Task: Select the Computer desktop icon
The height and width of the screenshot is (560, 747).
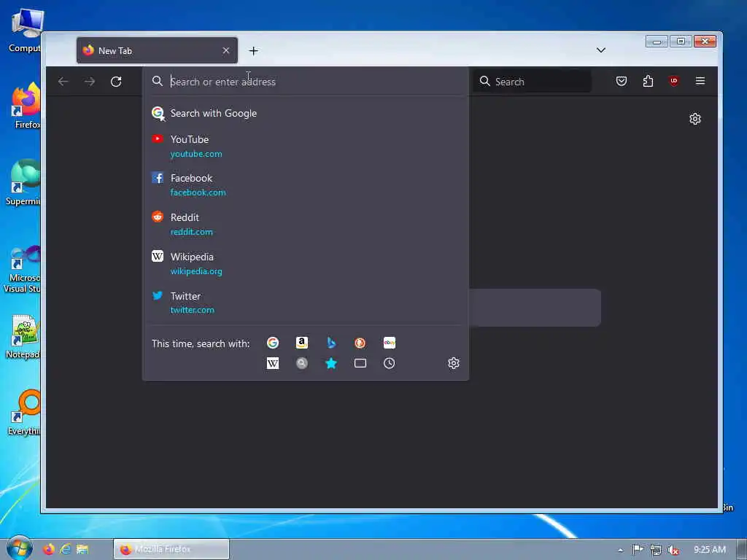Action: [x=25, y=31]
